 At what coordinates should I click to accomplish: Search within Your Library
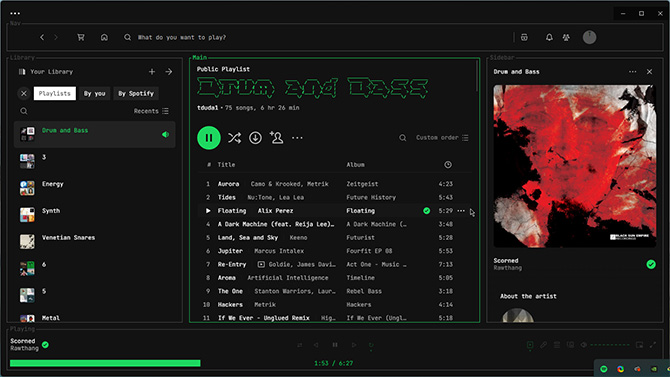(24, 111)
